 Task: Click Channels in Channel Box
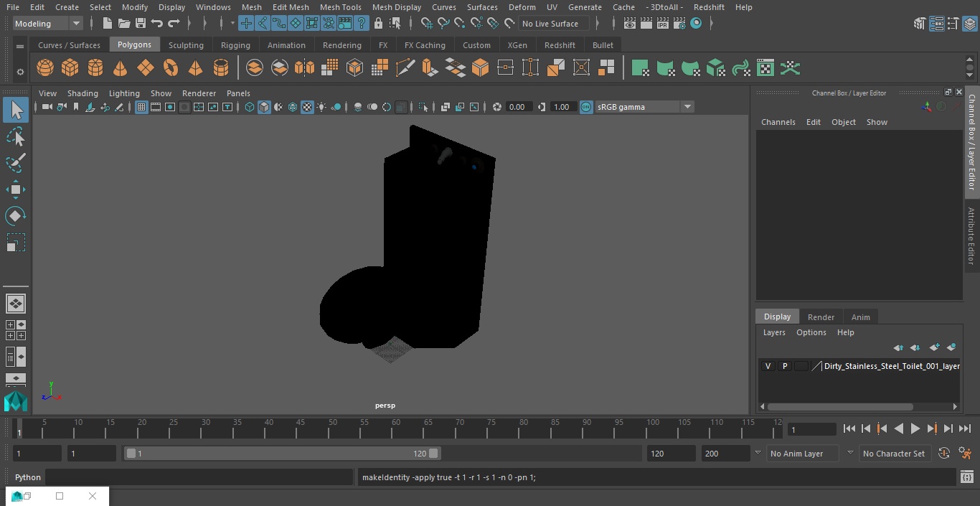(x=778, y=122)
